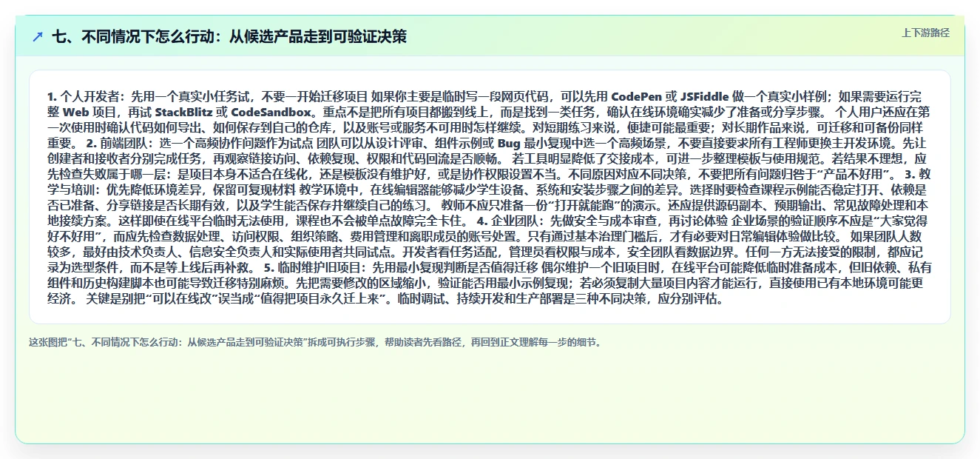The image size is (980, 459).
Task: Click the word CodePen in the paragraph
Action: (636, 96)
